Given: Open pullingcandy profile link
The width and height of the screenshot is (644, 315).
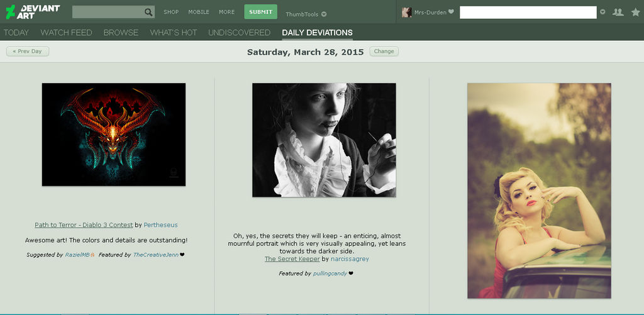Looking at the screenshot, I should coord(330,273).
